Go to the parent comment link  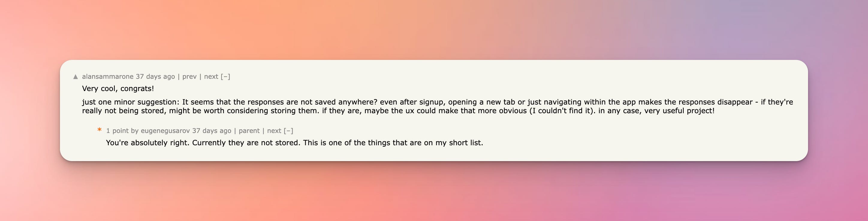click(x=249, y=131)
